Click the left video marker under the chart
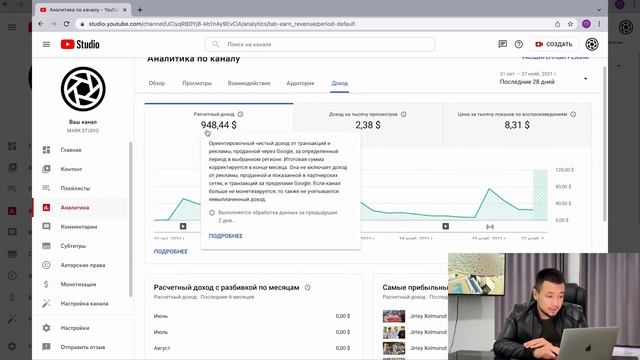640x360 pixels. (183, 226)
